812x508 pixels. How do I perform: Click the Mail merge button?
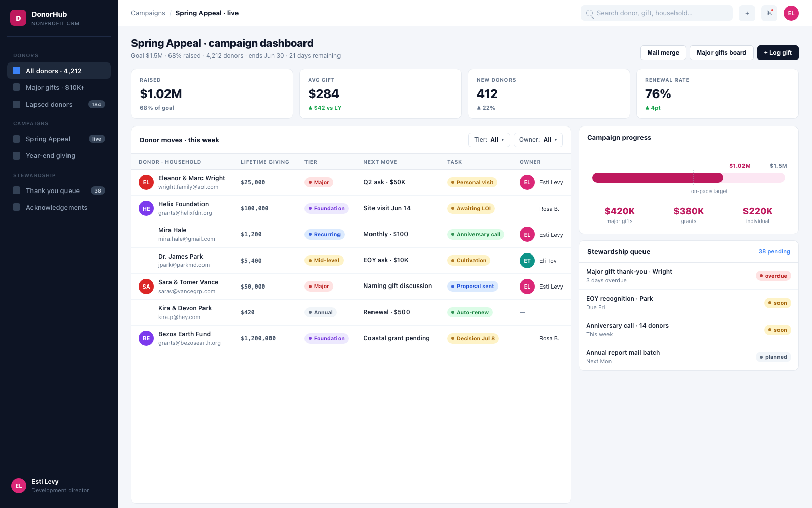point(663,53)
